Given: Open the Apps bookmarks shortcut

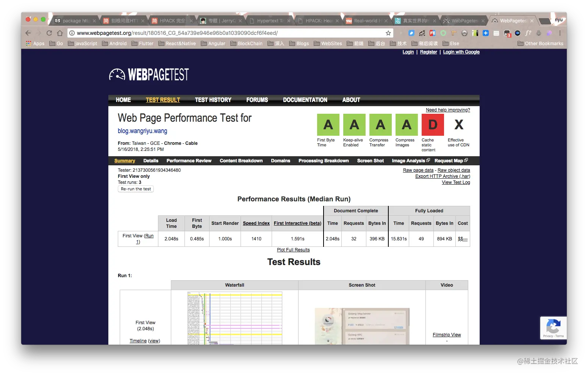Looking at the screenshot, I should pyautogui.click(x=35, y=44).
